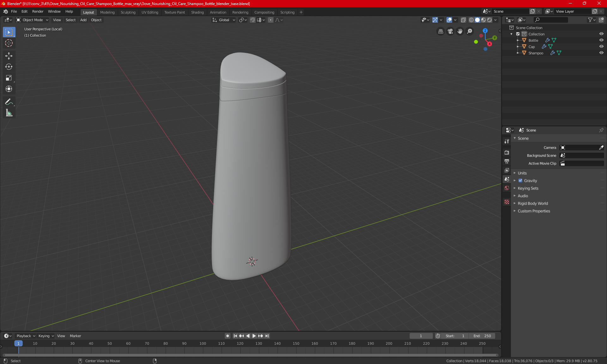Toggle orthographic perspective grid view button

pyautogui.click(x=441, y=31)
